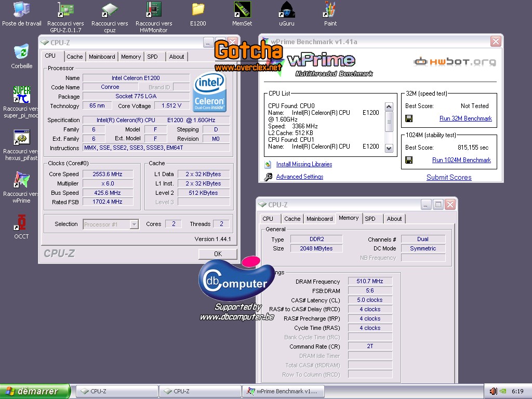Click the save icon under 1024M stability test
Screen dimensions: 532x399
click(409, 160)
